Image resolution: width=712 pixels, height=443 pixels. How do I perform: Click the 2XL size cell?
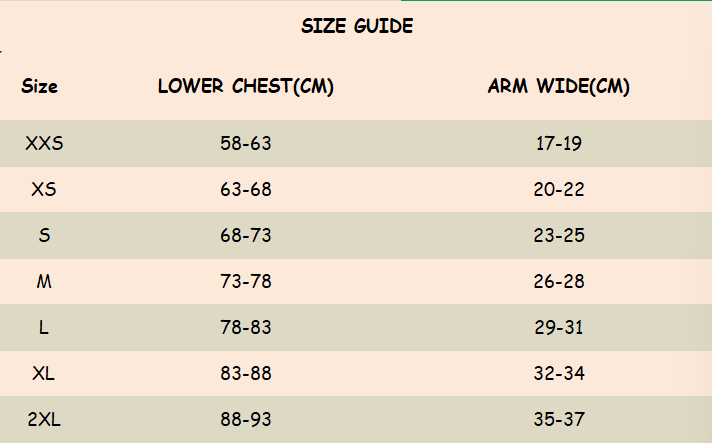tap(44, 419)
